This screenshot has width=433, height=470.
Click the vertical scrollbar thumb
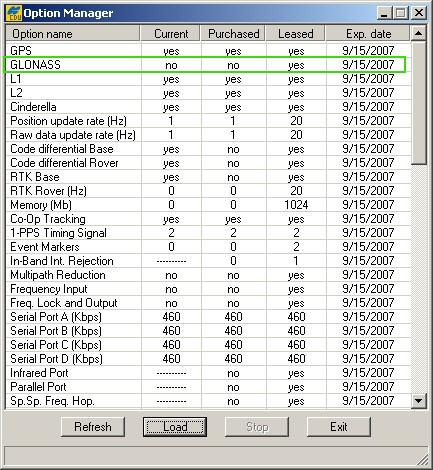419,103
